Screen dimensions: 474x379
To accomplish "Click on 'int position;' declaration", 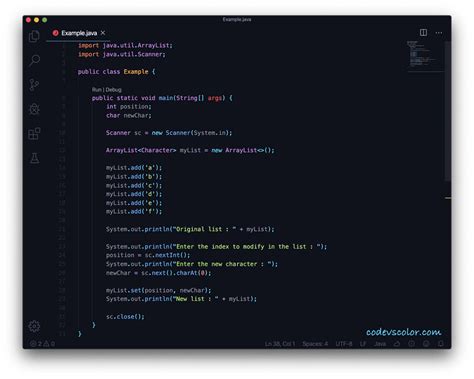I will pos(129,107).
